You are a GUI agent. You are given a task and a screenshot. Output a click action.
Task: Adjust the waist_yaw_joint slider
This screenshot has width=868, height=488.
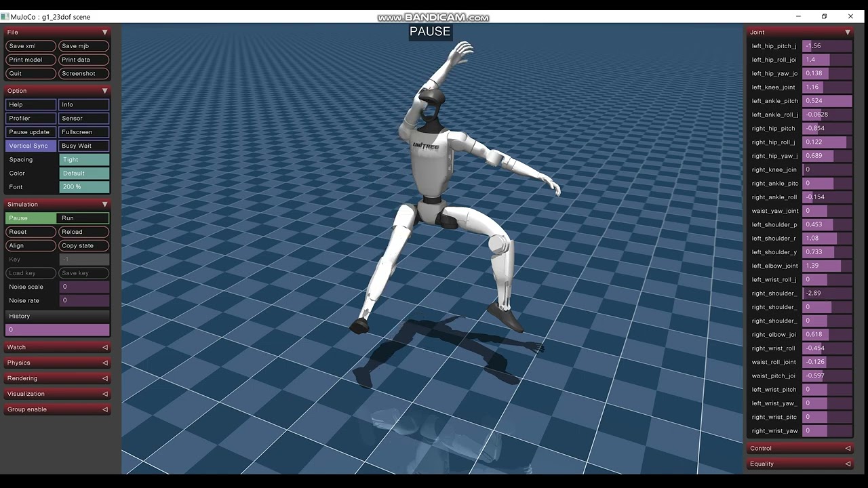[x=827, y=211]
